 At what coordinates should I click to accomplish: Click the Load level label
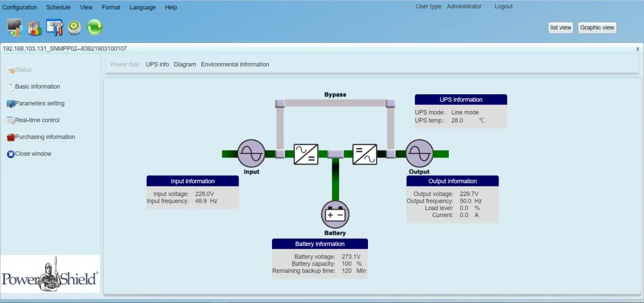point(439,208)
